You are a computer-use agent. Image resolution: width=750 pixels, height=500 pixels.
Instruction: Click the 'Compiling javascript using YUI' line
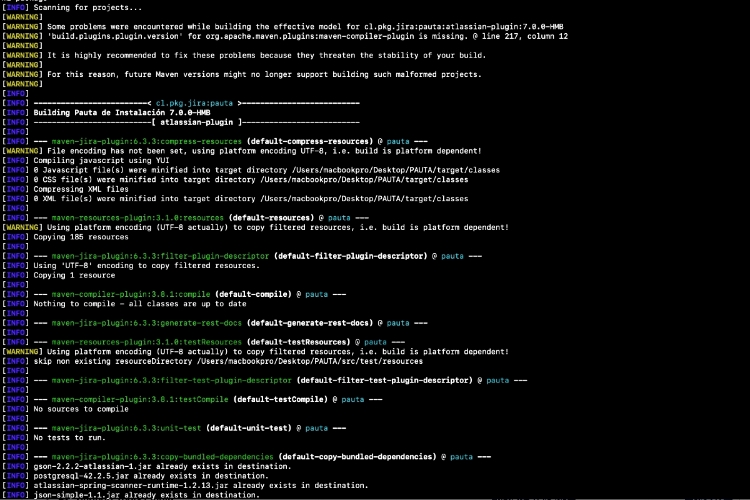[x=101, y=161]
